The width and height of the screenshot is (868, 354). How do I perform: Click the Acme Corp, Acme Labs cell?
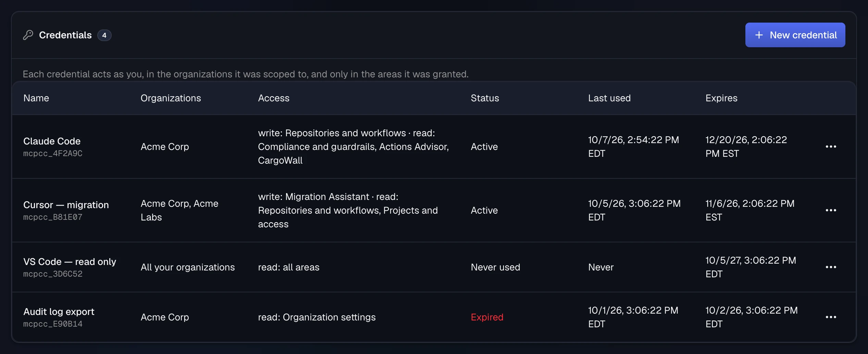pyautogui.click(x=179, y=210)
